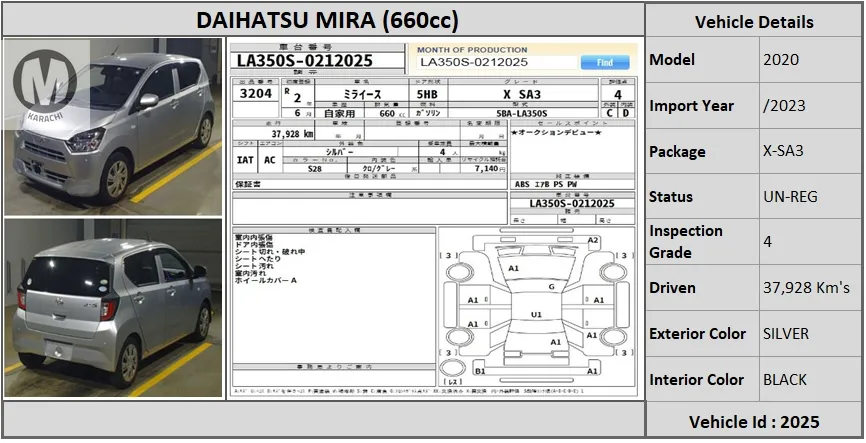Click the Interior Color label
Image resolution: width=866 pixels, height=443 pixels.
[696, 379]
